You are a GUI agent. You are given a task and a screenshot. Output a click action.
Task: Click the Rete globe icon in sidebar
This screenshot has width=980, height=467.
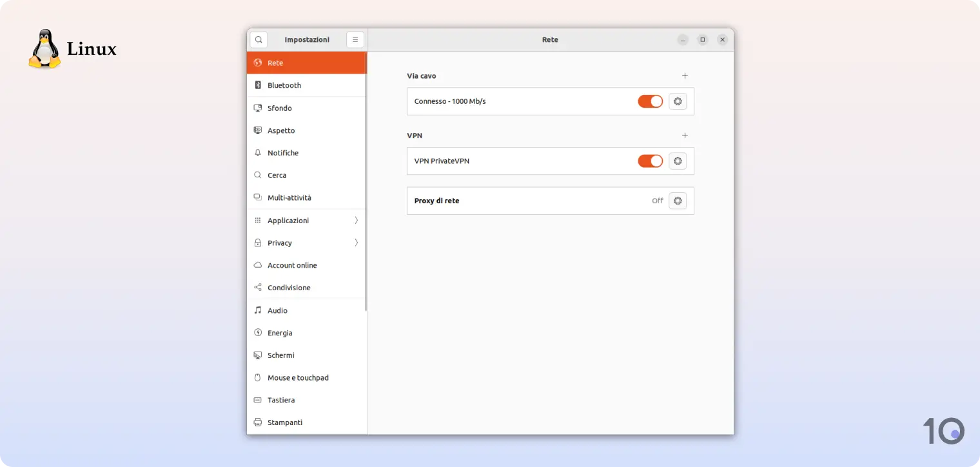click(258, 63)
